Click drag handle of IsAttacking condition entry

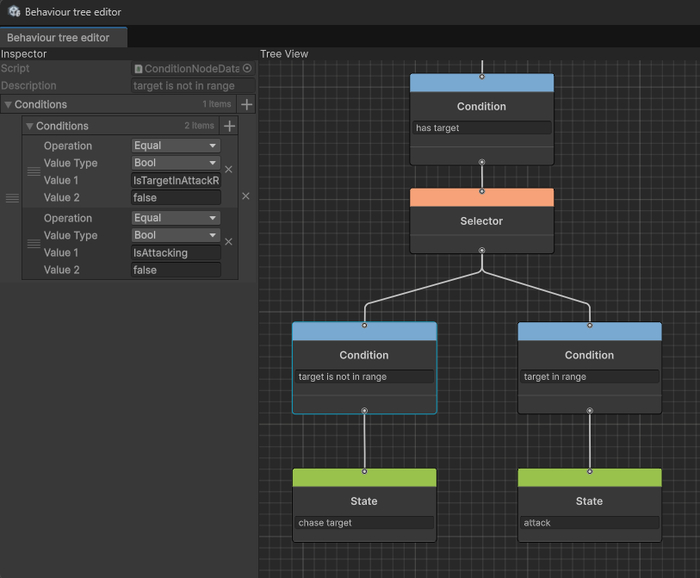pos(33,244)
